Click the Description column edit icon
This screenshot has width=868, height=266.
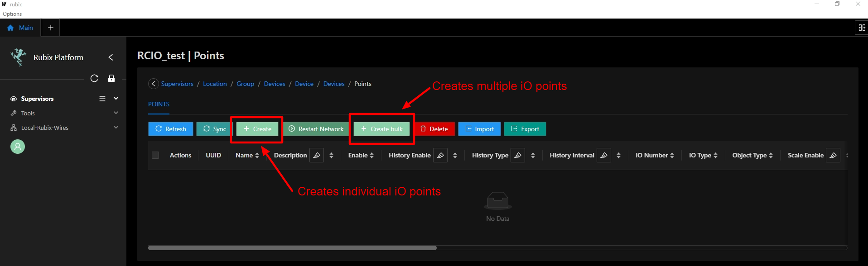(317, 155)
